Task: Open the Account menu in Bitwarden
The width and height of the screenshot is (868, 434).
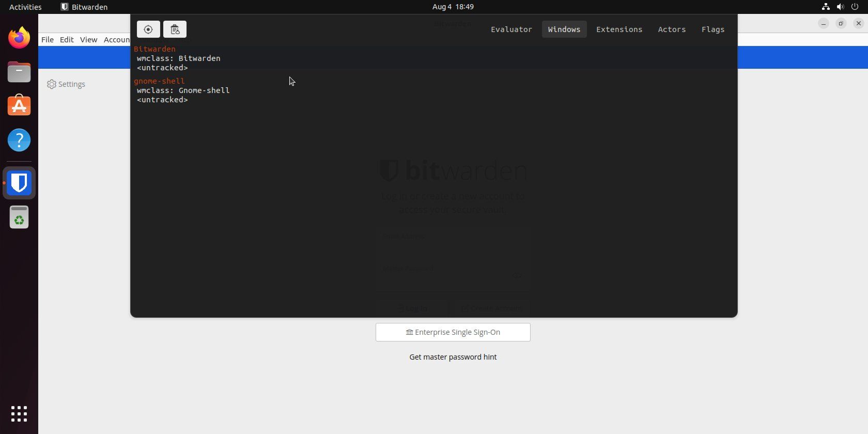Action: 117,40
